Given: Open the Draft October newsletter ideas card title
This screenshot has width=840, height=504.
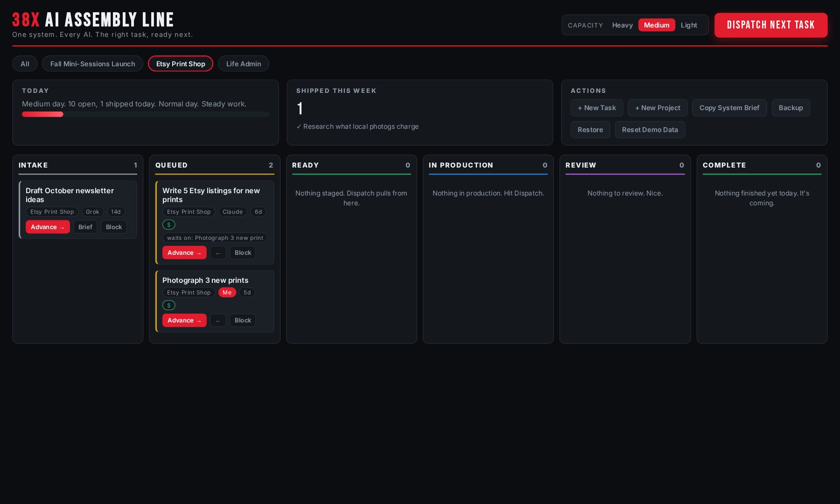Looking at the screenshot, I should [x=70, y=195].
